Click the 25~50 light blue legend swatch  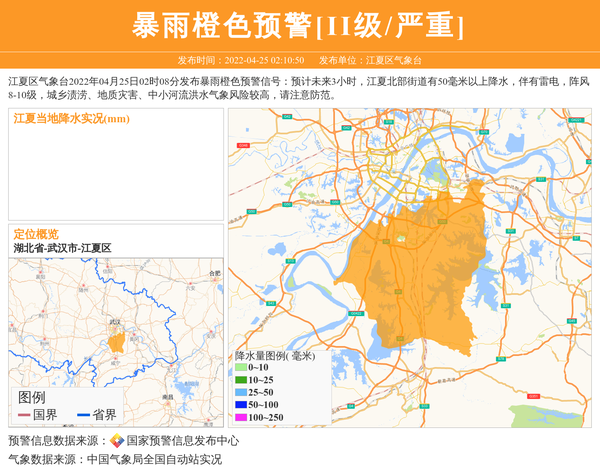[241, 392]
